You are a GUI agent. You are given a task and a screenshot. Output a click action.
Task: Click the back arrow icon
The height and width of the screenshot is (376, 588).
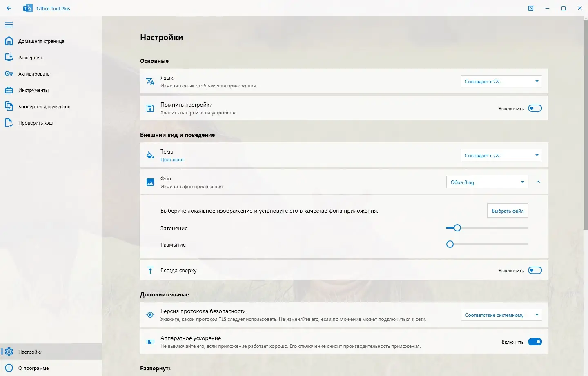[9, 8]
